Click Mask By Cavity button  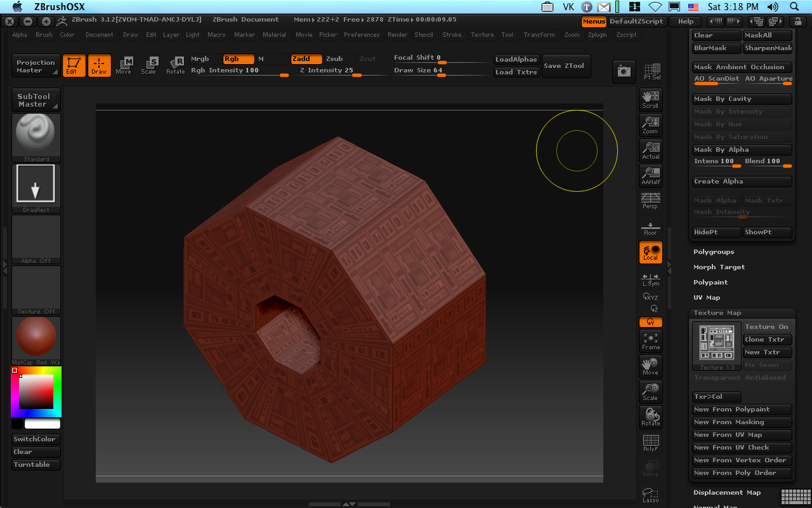[x=742, y=99]
